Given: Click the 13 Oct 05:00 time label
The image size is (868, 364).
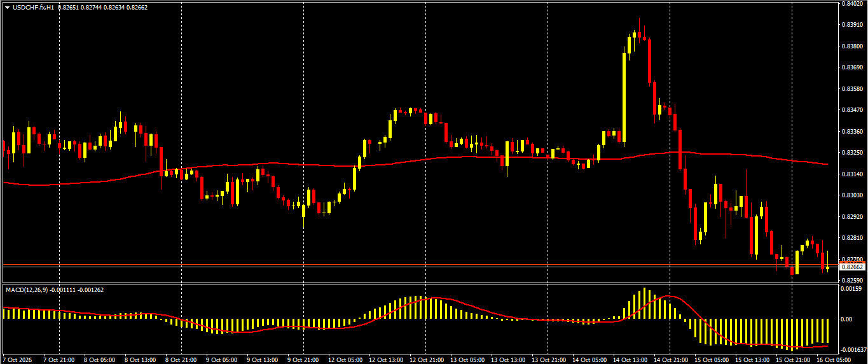Looking at the screenshot, I should (x=467, y=360).
